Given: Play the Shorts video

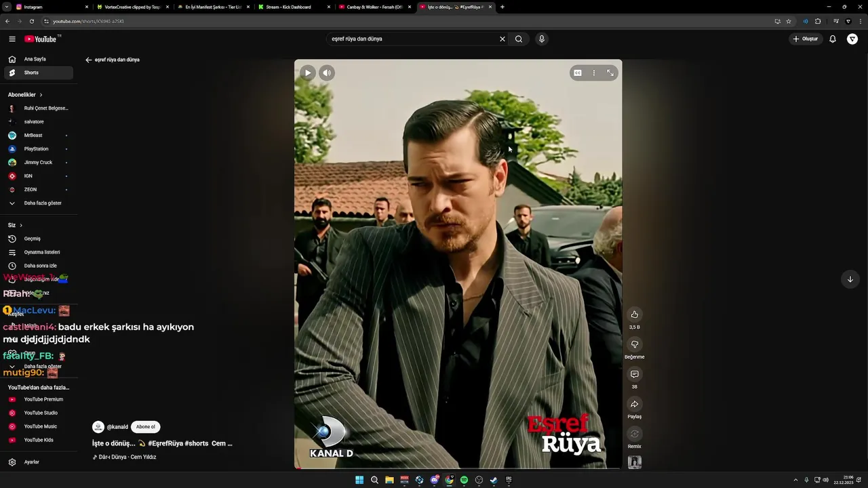Looking at the screenshot, I should click(x=308, y=73).
